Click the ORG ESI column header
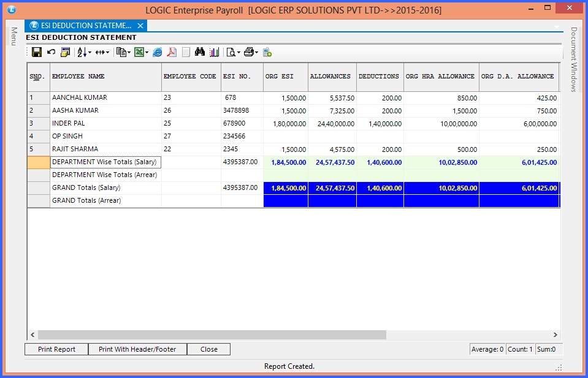Viewport: 588px width, 378px height. (x=286, y=77)
